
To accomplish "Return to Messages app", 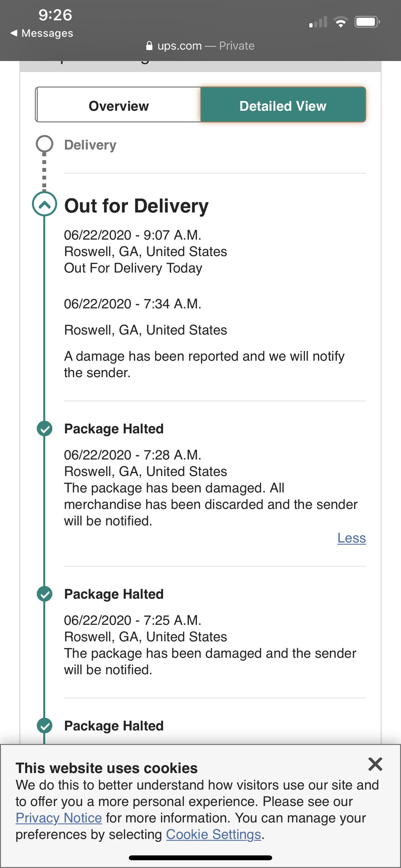I will point(42,33).
